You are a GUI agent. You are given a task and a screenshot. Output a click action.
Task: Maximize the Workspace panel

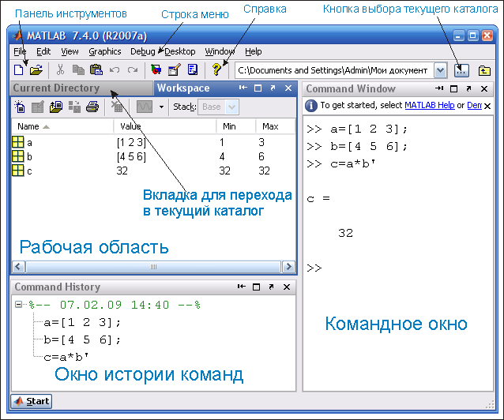(x=258, y=88)
